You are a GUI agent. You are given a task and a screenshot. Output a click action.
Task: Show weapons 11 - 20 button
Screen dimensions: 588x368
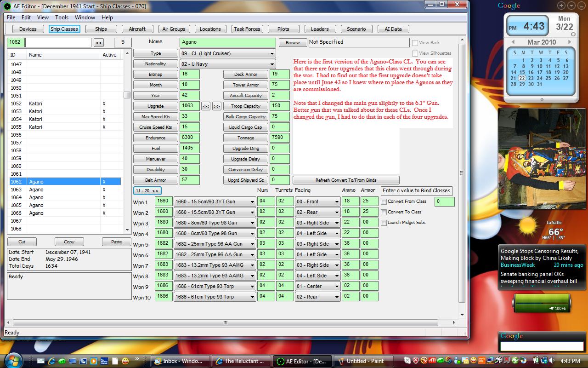(147, 190)
